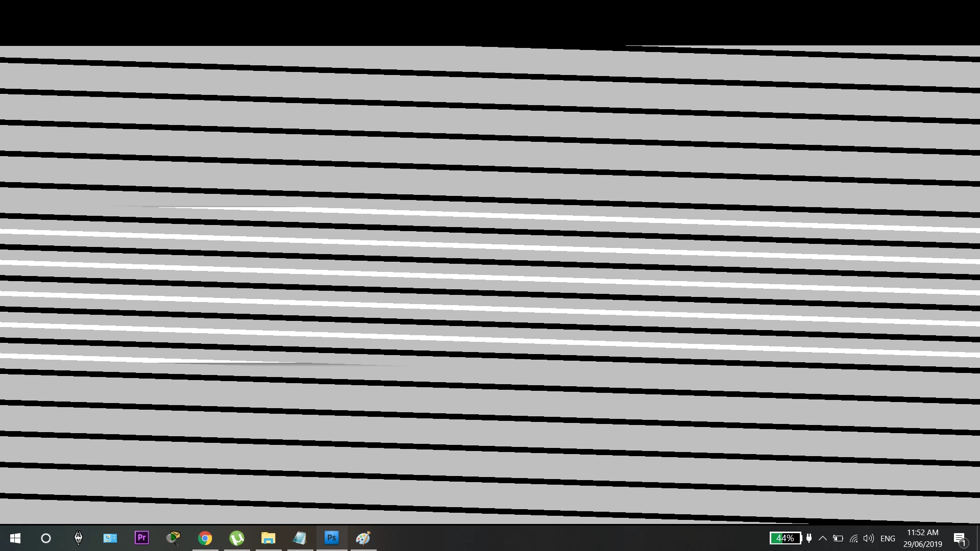Launch Skyrim from the taskbar
The image size is (980, 551).
78,538
